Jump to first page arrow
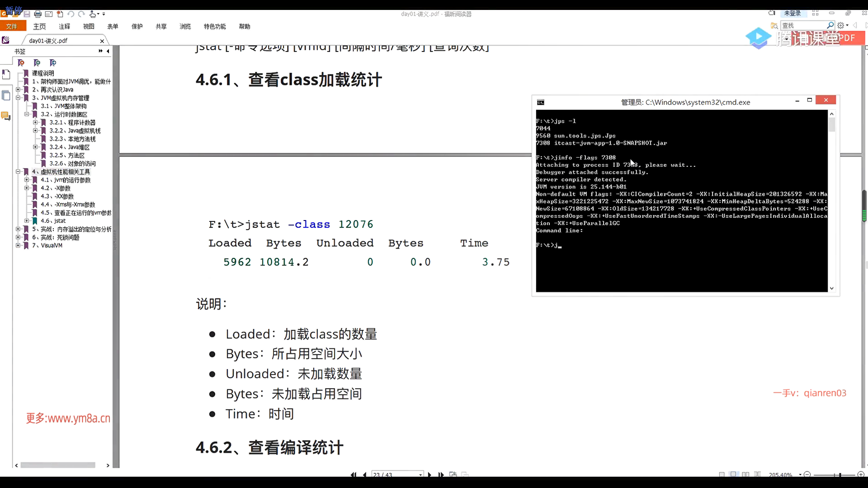Viewport: 868px width, 488px height. pyautogui.click(x=353, y=474)
